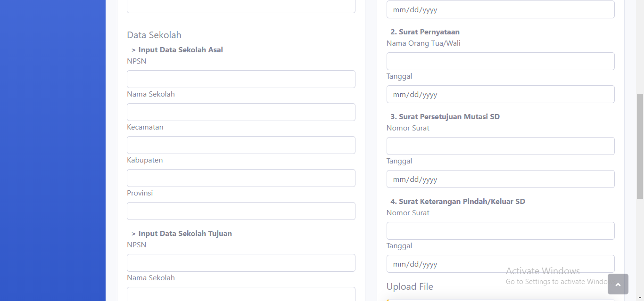Click into the Kabupaten text box
Viewport: 644px width, 301px height.
pyautogui.click(x=241, y=178)
